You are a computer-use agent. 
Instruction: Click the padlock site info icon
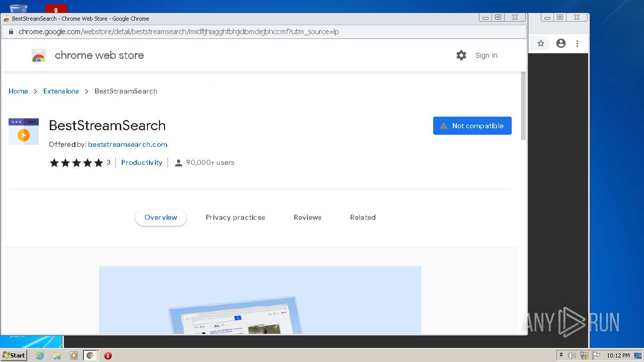click(x=11, y=32)
